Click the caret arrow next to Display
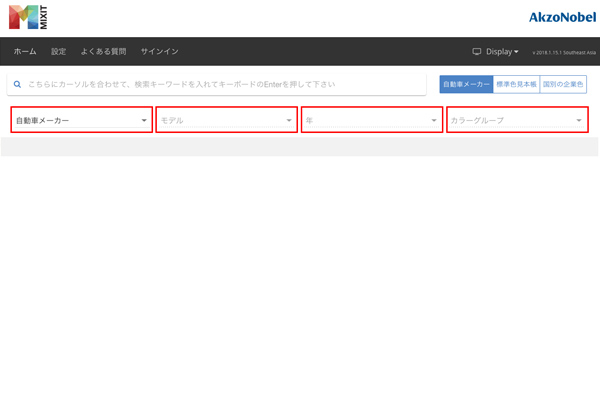This screenshot has width=600, height=400. click(516, 52)
